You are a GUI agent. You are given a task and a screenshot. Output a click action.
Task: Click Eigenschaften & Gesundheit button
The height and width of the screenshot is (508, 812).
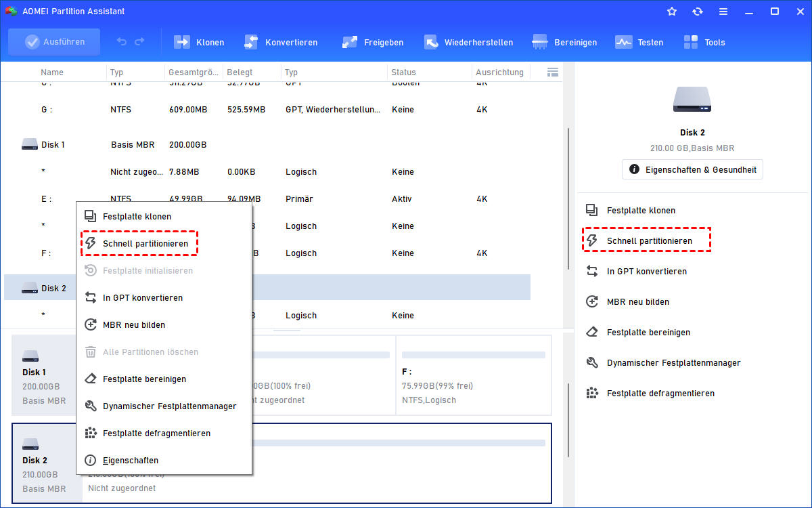point(692,169)
